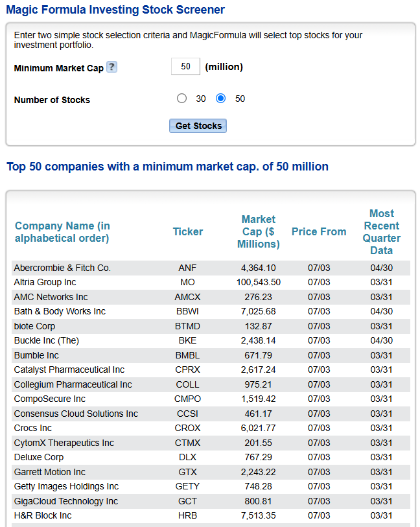This screenshot has width=420, height=527.
Task: Click the GigaCloud Technology Inc name
Action: coord(66,502)
